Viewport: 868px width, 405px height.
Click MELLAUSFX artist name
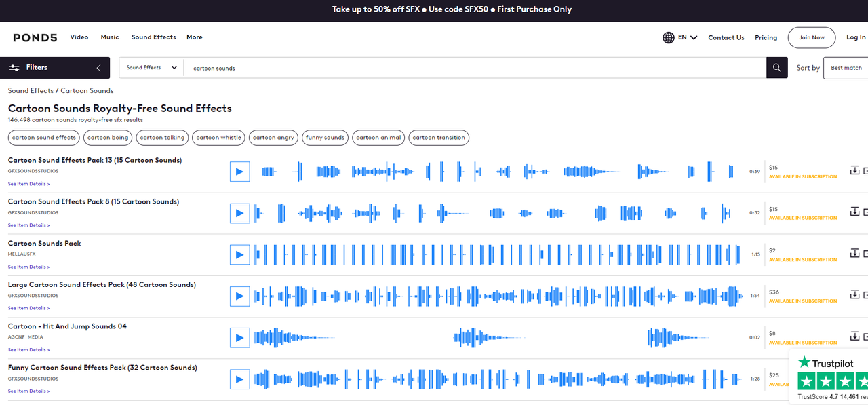(x=22, y=254)
